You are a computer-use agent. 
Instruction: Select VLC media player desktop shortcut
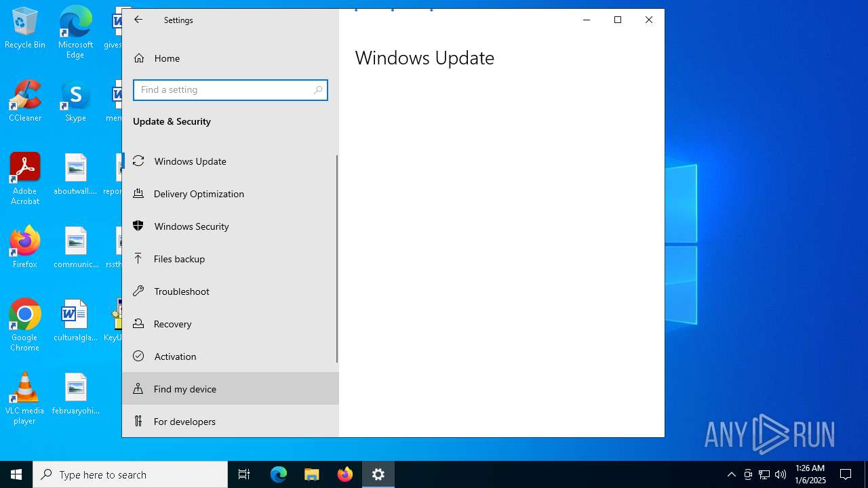click(x=25, y=399)
